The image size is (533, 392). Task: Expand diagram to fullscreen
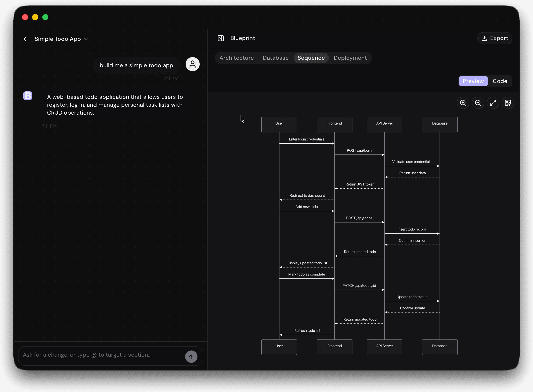[x=493, y=103]
